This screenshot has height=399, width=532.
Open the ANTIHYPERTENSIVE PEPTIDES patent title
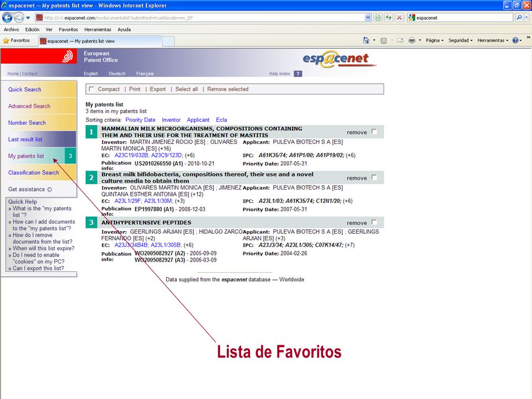tap(146, 223)
